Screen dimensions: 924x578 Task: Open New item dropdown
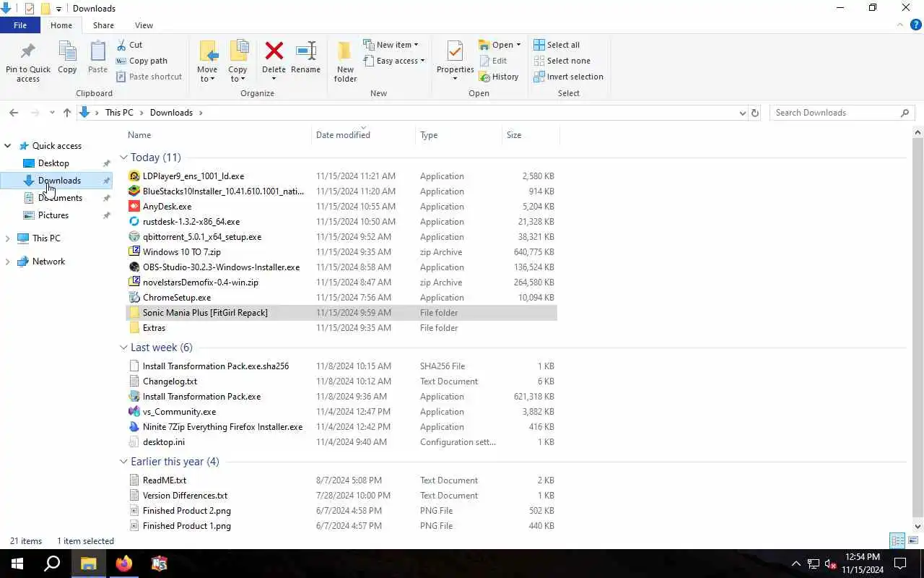coord(391,45)
